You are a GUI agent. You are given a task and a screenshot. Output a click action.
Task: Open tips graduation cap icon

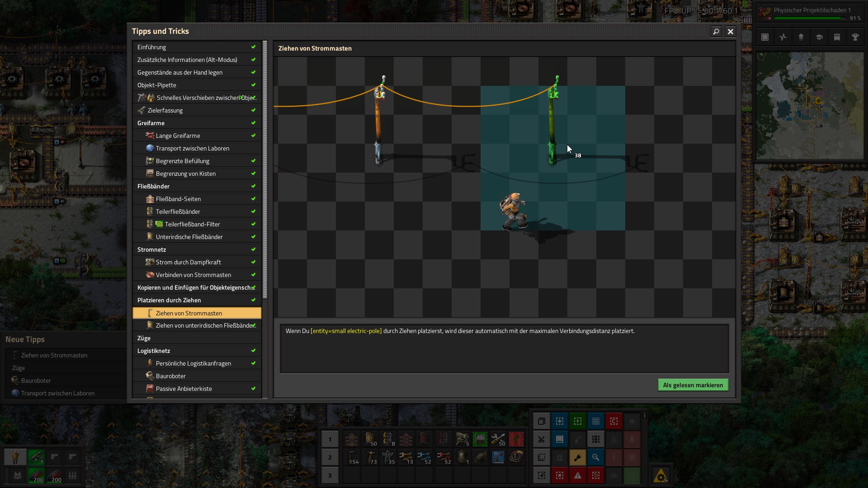click(x=819, y=38)
